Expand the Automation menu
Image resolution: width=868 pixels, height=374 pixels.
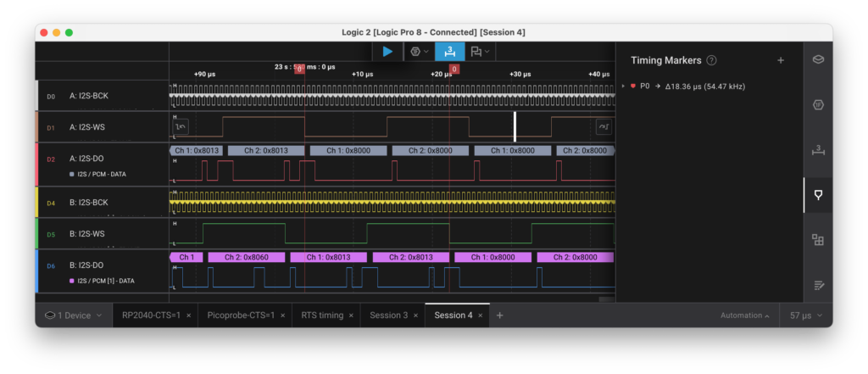pos(745,315)
